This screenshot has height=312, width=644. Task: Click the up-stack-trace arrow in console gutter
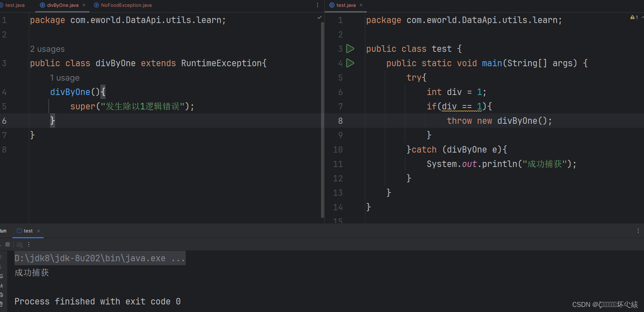pyautogui.click(x=1, y=257)
